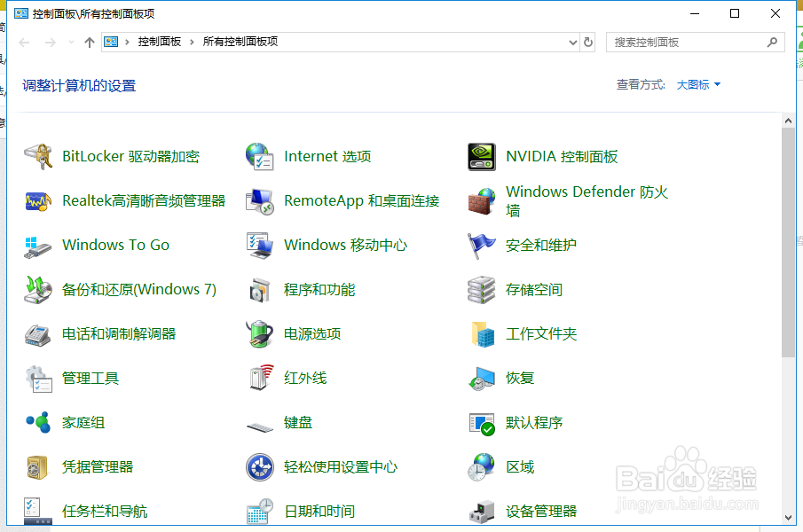
Task: Open the 大图标 view mode dropdown
Action: pyautogui.click(x=698, y=85)
